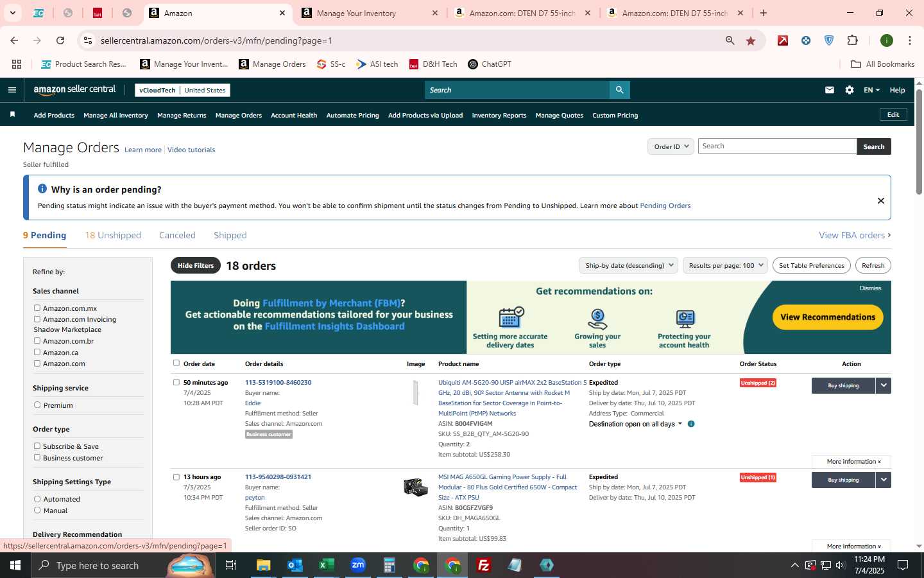924x578 pixels.
Task: Click the Windows Start button
Action: [15, 565]
